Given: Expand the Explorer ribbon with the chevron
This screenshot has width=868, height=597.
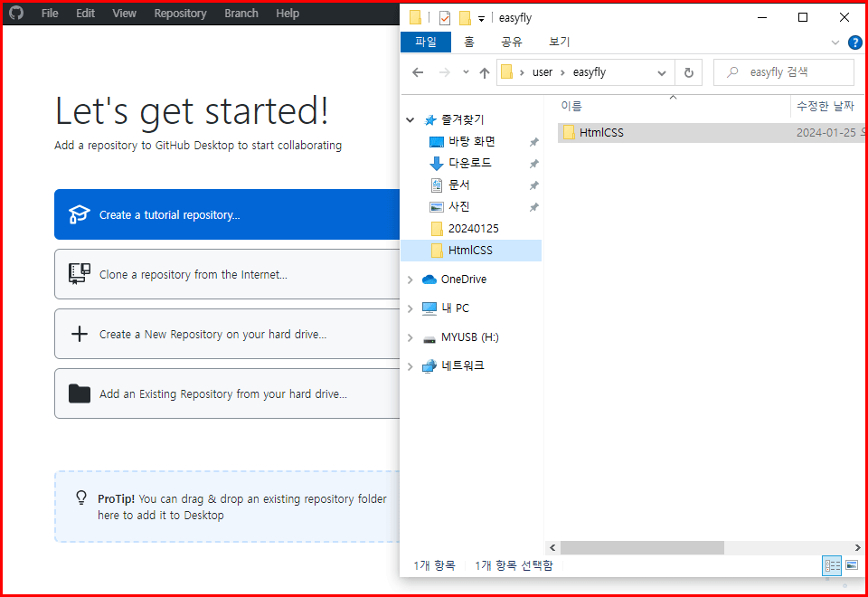Looking at the screenshot, I should pos(835,43).
